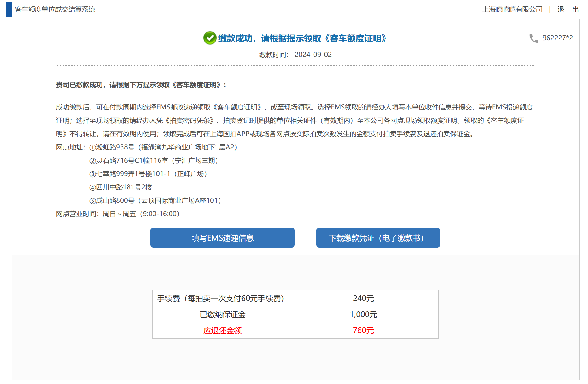
Task: Click the payment success heading text
Action: point(302,38)
